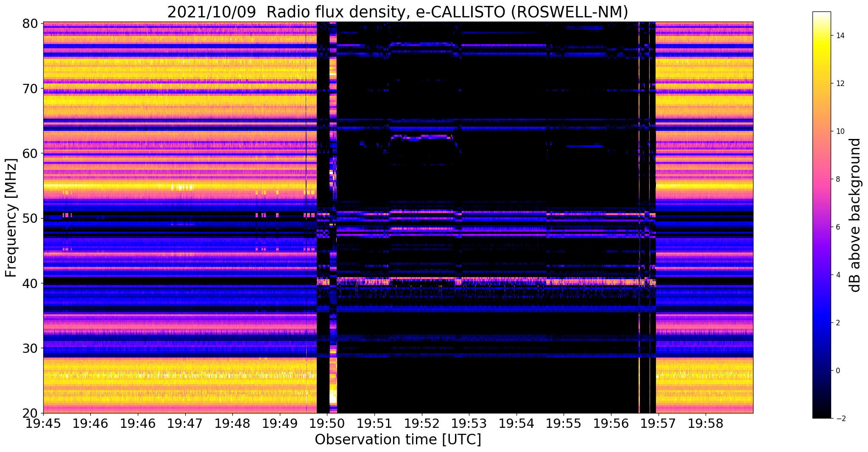Image resolution: width=868 pixels, height=452 pixels.
Task: Click the x-axis time label 19:58
Action: coord(706,423)
